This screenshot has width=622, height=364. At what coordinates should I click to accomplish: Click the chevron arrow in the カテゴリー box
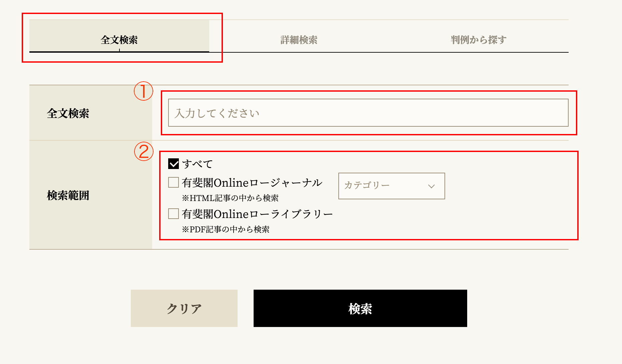[431, 186]
